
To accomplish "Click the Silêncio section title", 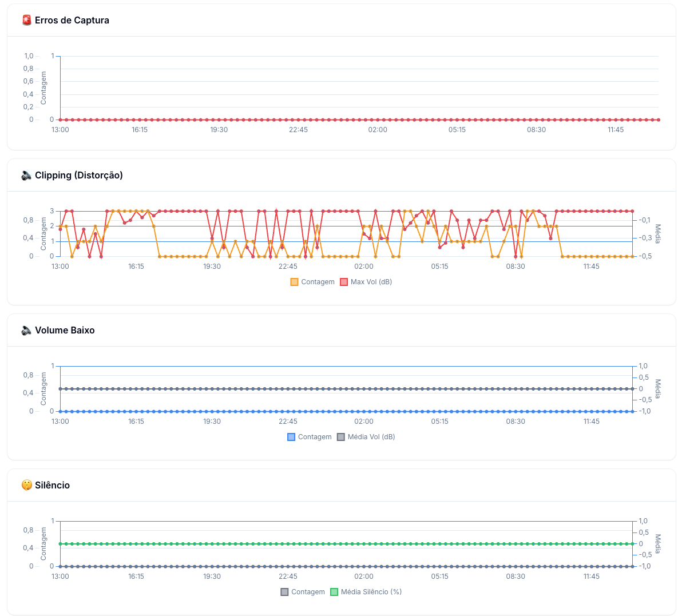I will (x=52, y=486).
